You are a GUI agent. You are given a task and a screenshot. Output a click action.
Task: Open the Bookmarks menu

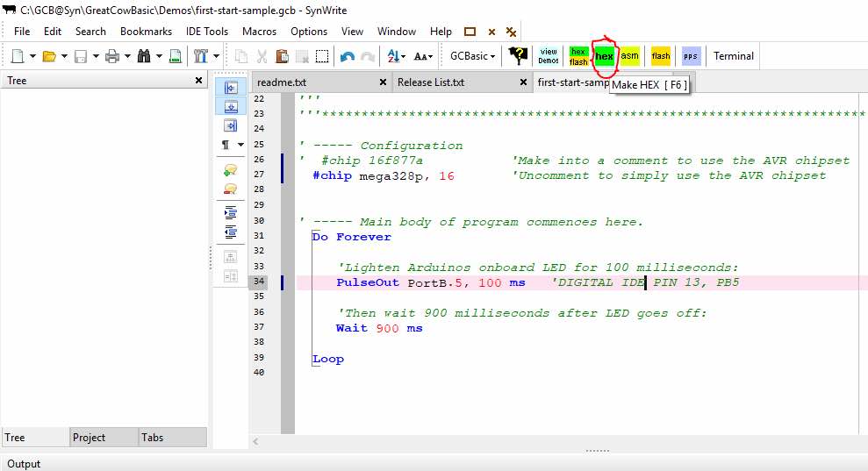[147, 32]
